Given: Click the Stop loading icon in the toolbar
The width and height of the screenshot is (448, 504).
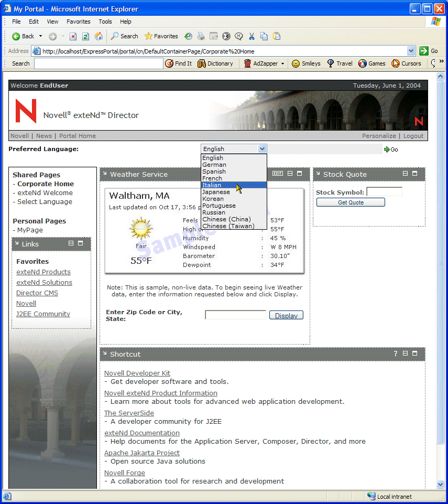Looking at the screenshot, I should coord(73,36).
